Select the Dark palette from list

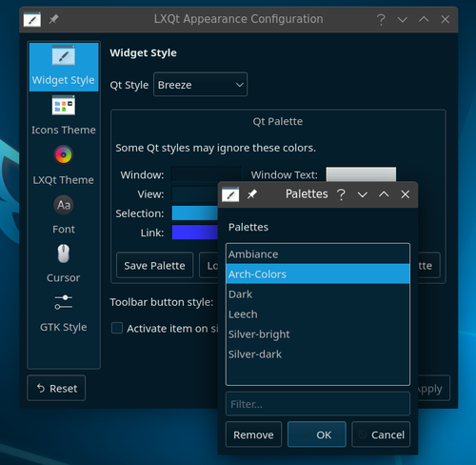tap(318, 294)
